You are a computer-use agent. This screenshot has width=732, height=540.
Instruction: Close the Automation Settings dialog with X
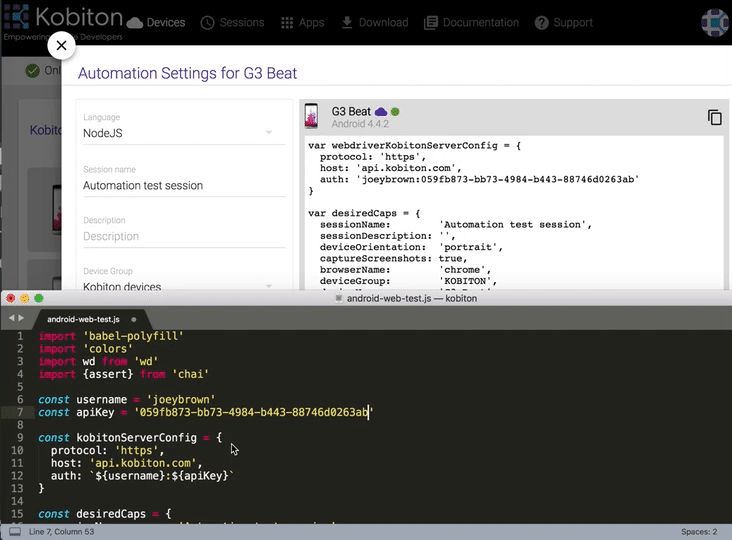coord(61,45)
